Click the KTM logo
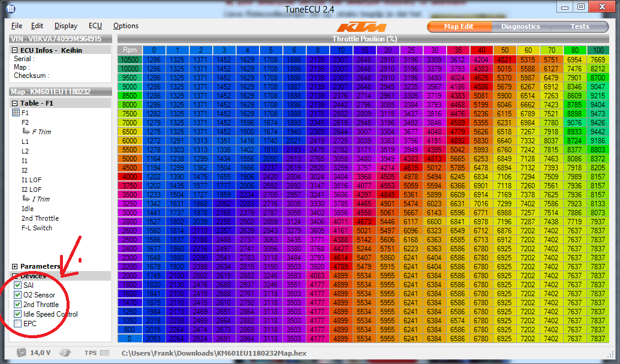 361,27
